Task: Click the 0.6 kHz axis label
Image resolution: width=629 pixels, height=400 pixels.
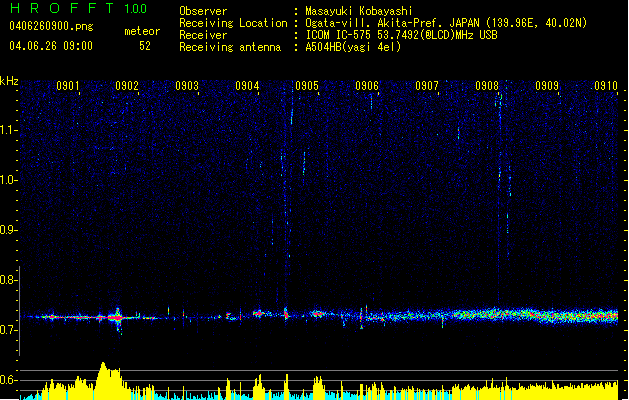Action: [x=8, y=380]
